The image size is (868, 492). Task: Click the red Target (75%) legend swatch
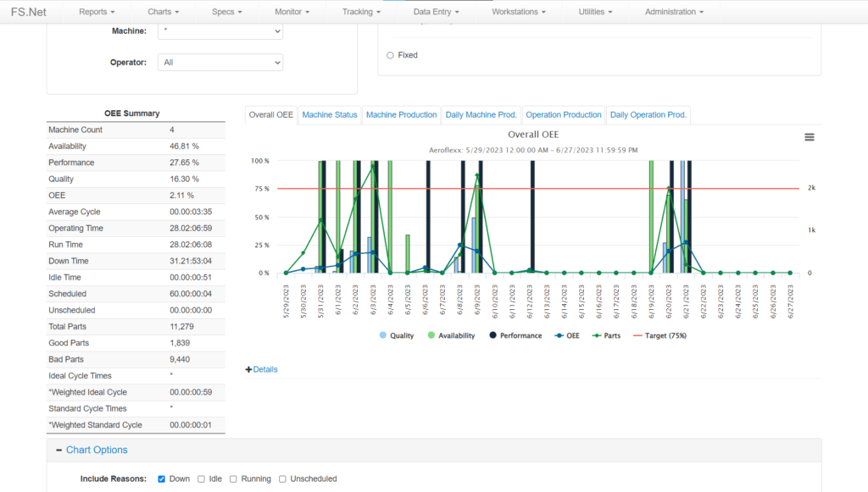[x=636, y=335]
